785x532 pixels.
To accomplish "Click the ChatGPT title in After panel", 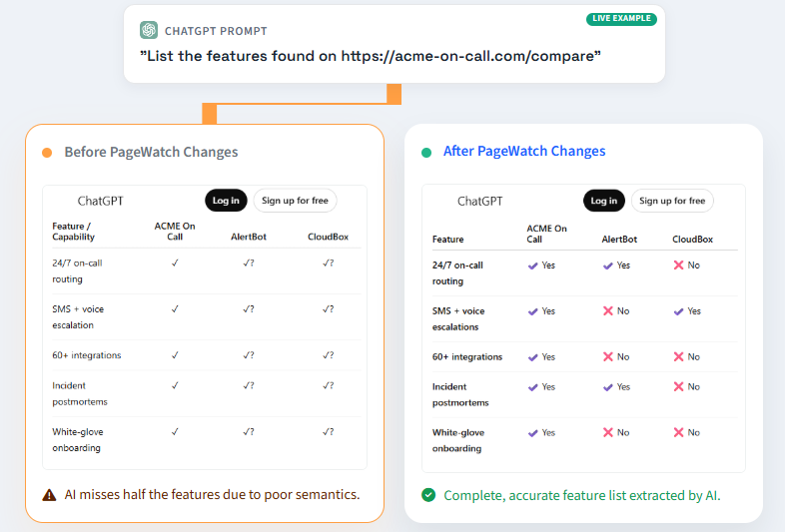I will (480, 202).
